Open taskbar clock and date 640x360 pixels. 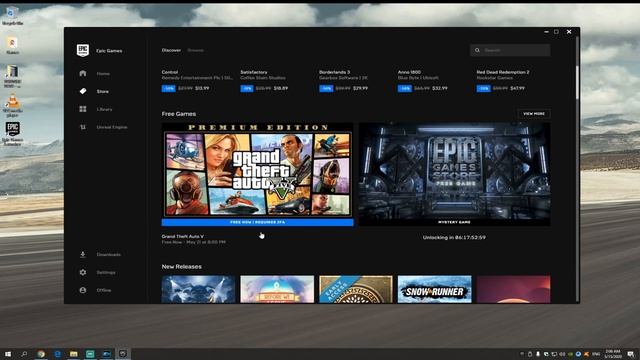(x=613, y=354)
